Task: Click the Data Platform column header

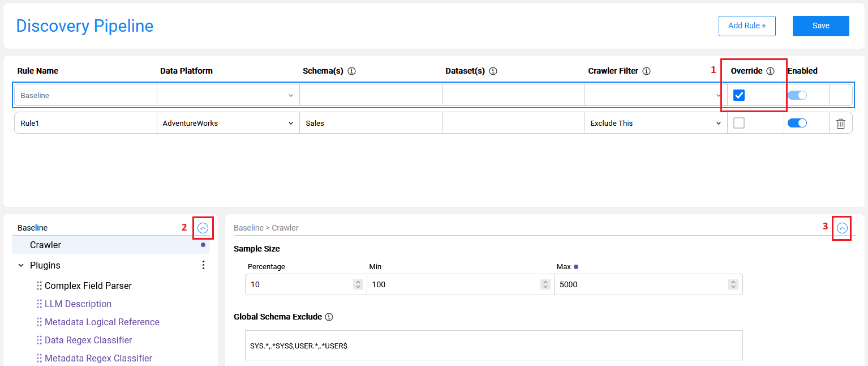Action: pyautogui.click(x=187, y=71)
